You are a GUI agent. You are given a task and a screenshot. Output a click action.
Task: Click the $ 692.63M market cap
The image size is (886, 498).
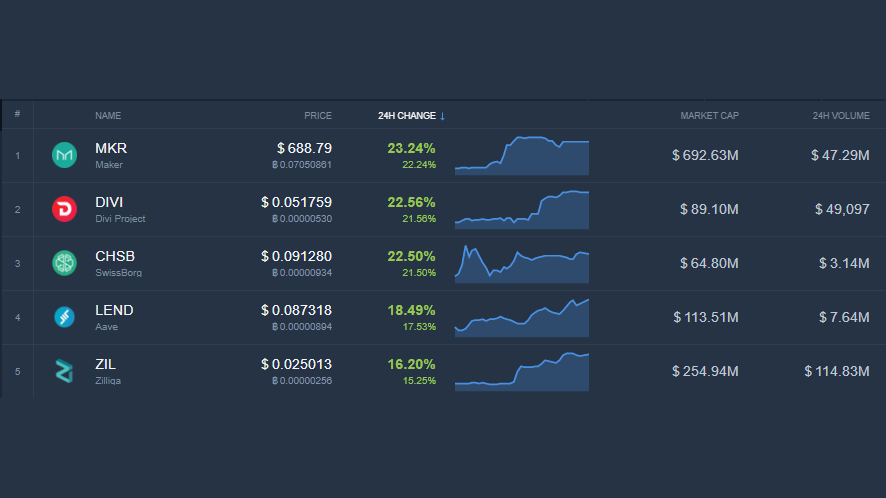pyautogui.click(x=705, y=155)
